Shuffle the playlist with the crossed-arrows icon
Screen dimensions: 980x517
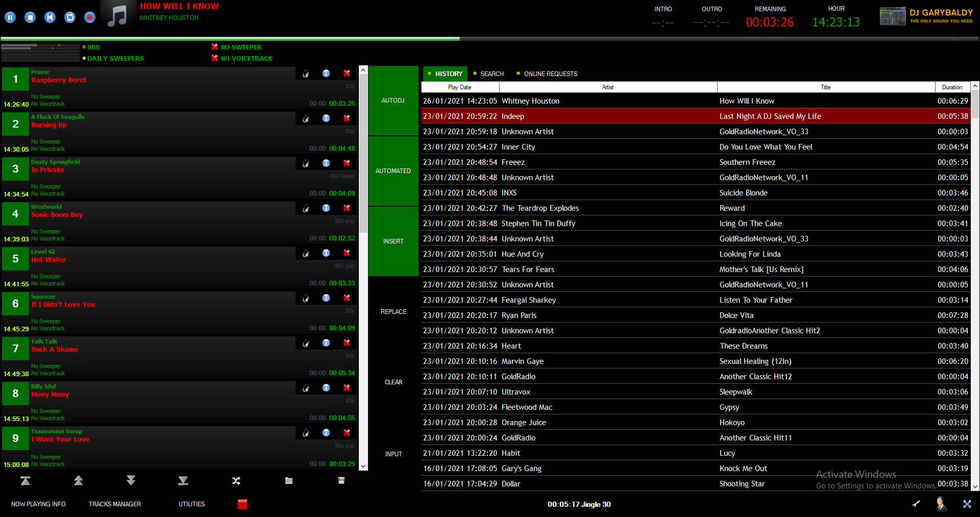[236, 480]
